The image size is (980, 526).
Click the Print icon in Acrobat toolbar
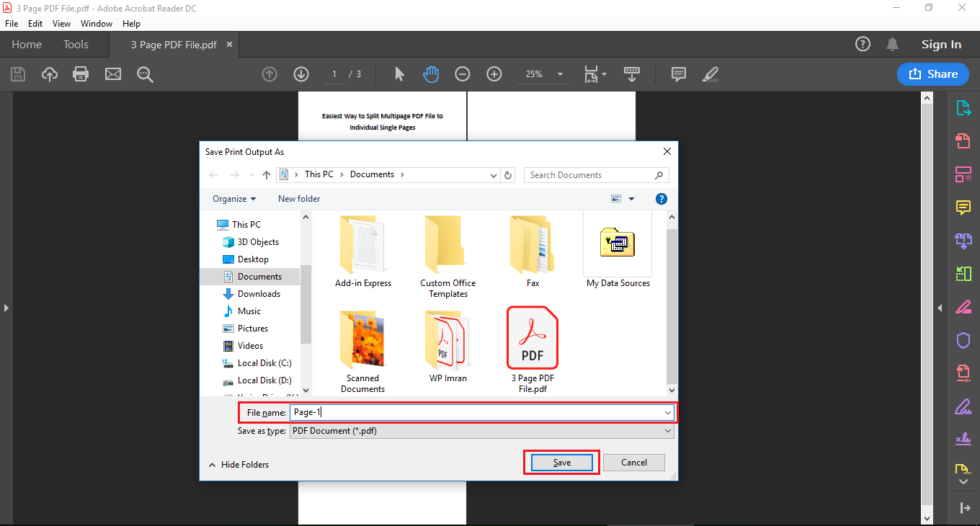click(x=81, y=74)
